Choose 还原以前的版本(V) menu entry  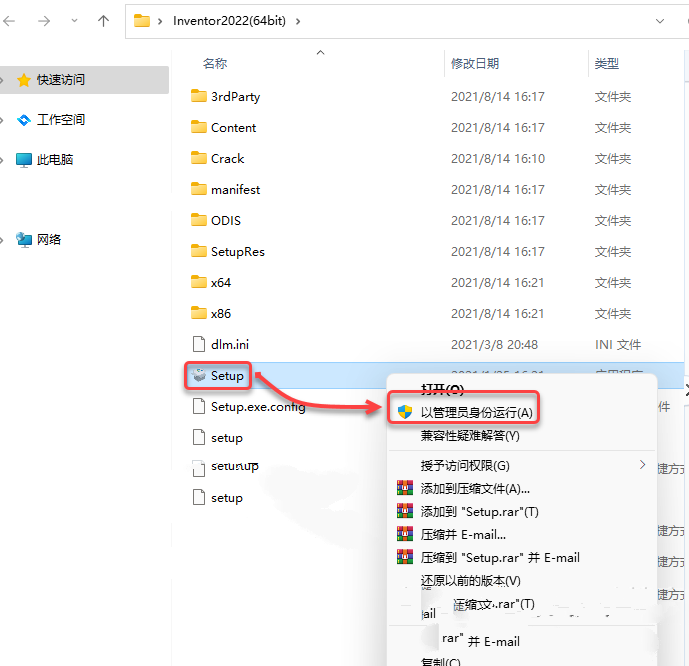471,581
